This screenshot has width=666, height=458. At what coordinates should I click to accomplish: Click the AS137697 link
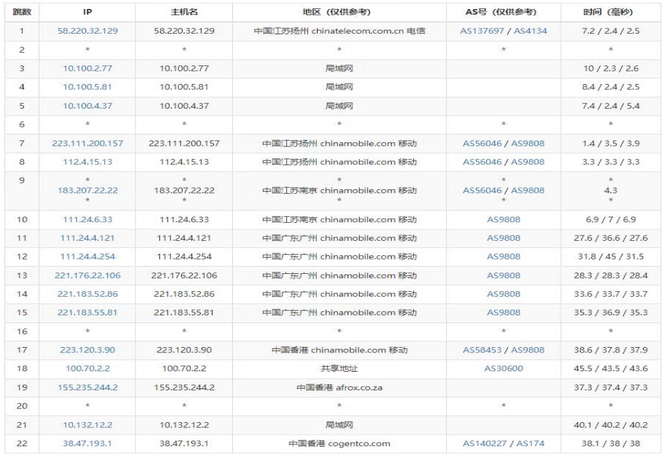(482, 31)
